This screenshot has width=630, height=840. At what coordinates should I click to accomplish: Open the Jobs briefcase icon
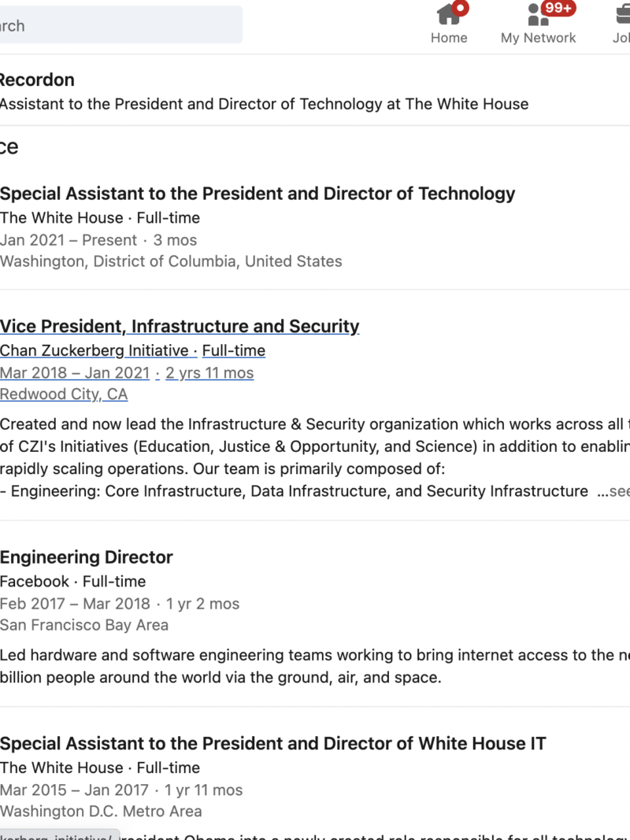tap(624, 14)
